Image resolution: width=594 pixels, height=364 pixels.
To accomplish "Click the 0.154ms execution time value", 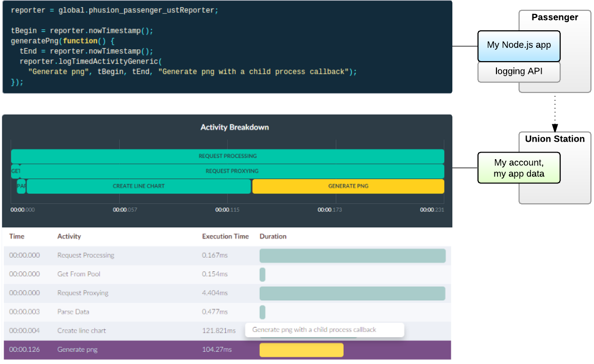I will (x=215, y=274).
